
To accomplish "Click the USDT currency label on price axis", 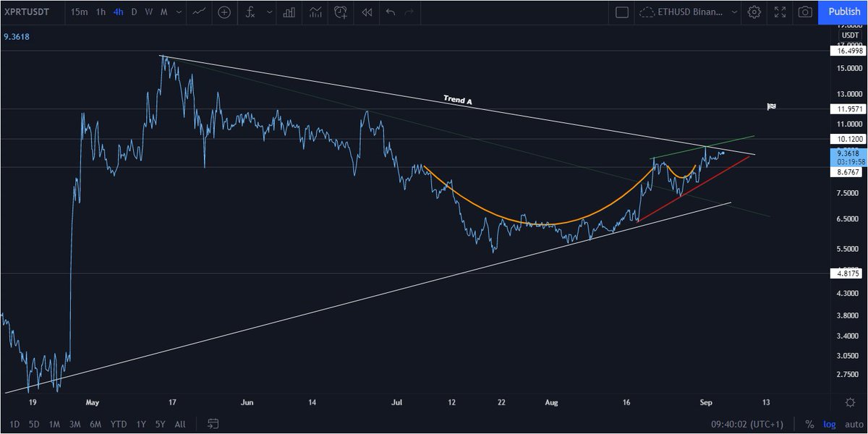I will point(848,36).
